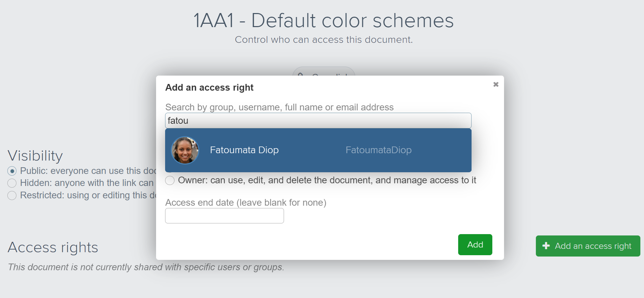Click the "Access end date (leave blank for none)" label
This screenshot has width=644, height=298.
[245, 203]
